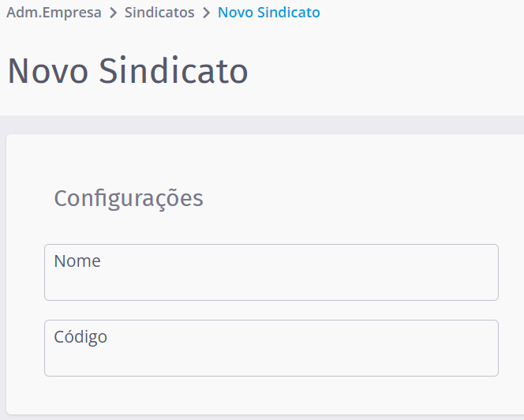The height and width of the screenshot is (420, 524).
Task: Click the Nome floating label
Action: tap(77, 261)
